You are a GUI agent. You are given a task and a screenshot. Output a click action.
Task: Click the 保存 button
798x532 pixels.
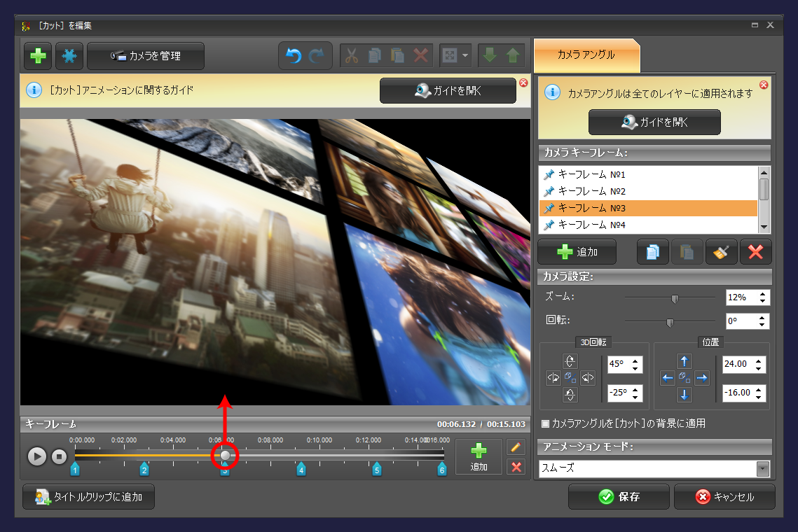pos(619,497)
